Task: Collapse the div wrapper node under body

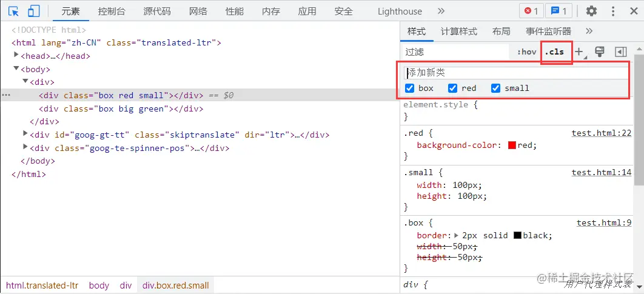Action: point(25,81)
